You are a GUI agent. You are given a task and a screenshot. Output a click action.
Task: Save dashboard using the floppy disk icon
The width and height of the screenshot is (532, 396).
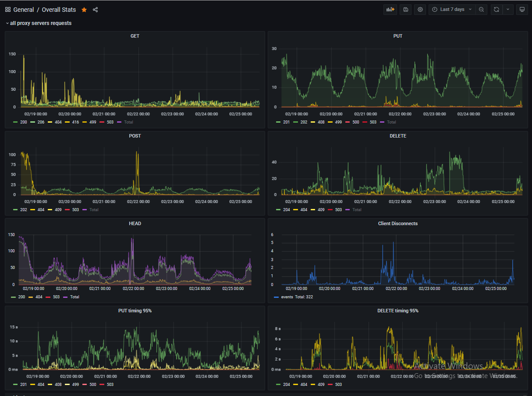[x=406, y=10]
